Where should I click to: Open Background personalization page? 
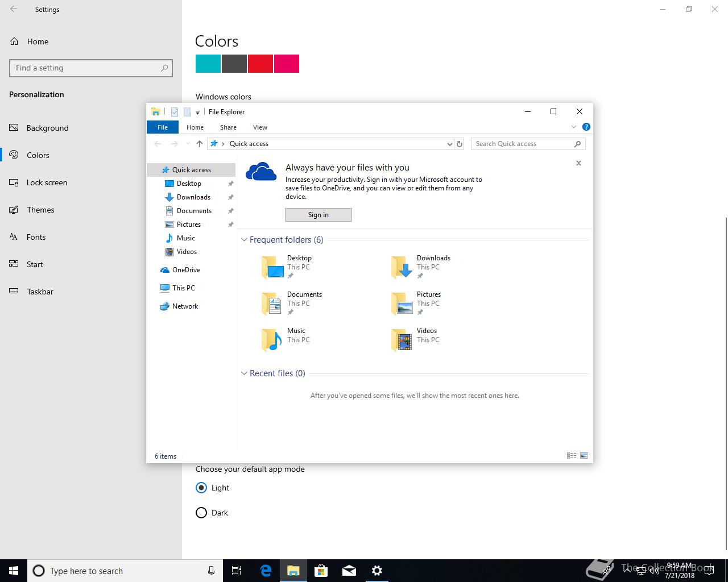[x=91, y=128]
